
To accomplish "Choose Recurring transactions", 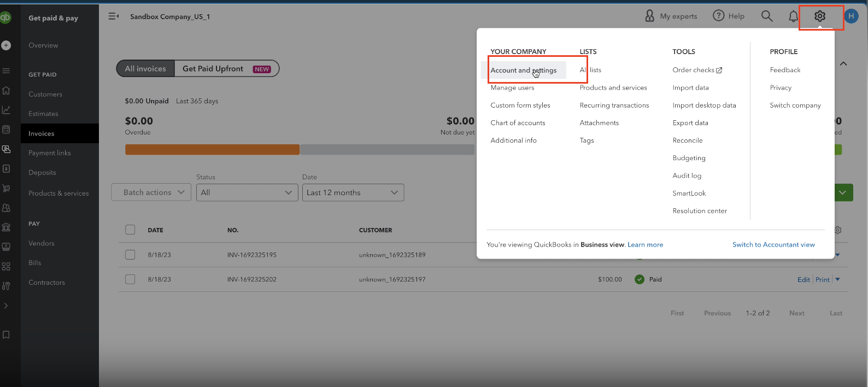I will (614, 105).
